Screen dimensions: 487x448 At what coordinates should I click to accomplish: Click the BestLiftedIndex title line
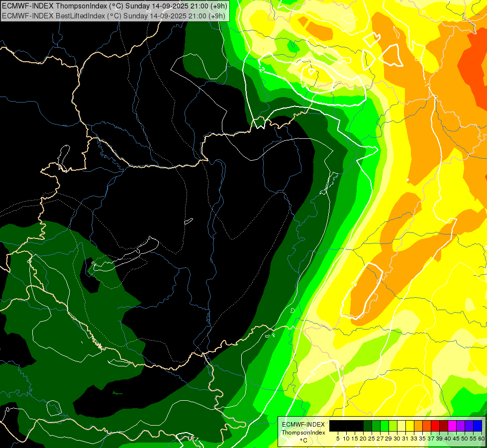(114, 15)
